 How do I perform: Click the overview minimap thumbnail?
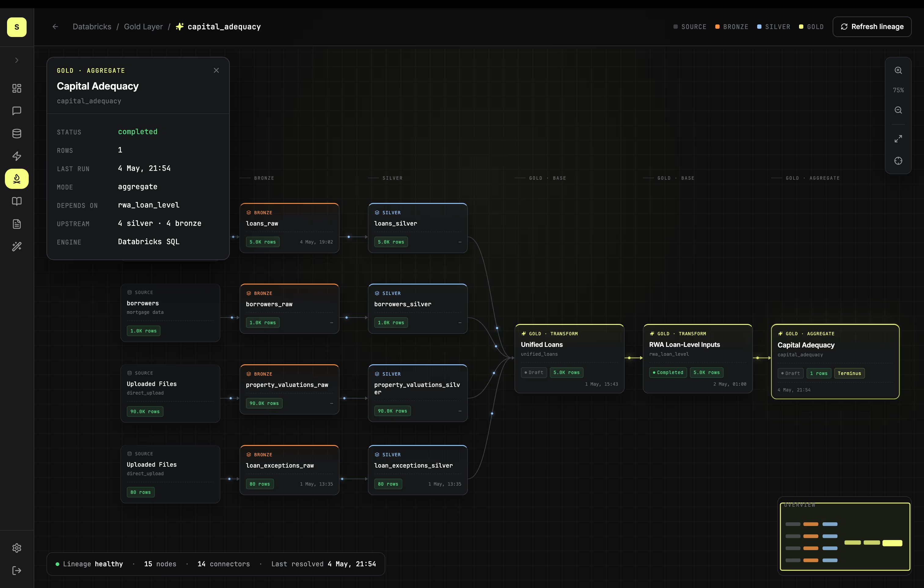845,537
